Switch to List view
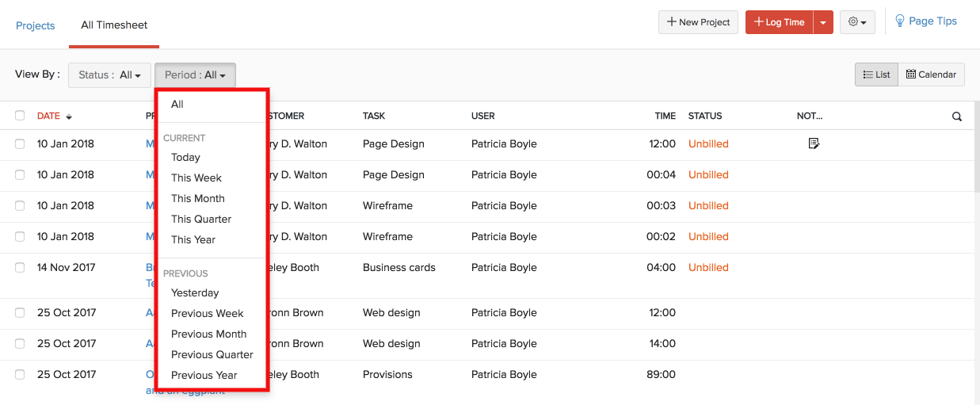The image size is (980, 405). pos(876,75)
